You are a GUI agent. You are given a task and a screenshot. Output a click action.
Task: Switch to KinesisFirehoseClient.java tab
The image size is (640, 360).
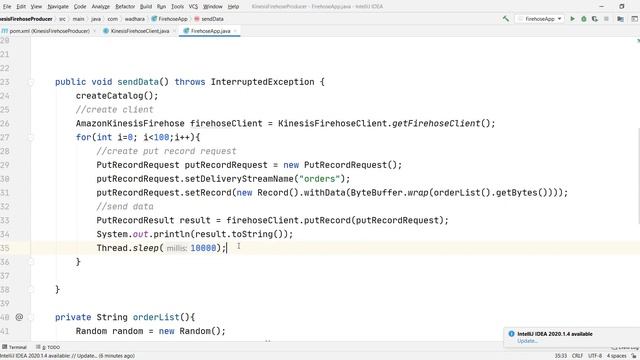(x=140, y=31)
